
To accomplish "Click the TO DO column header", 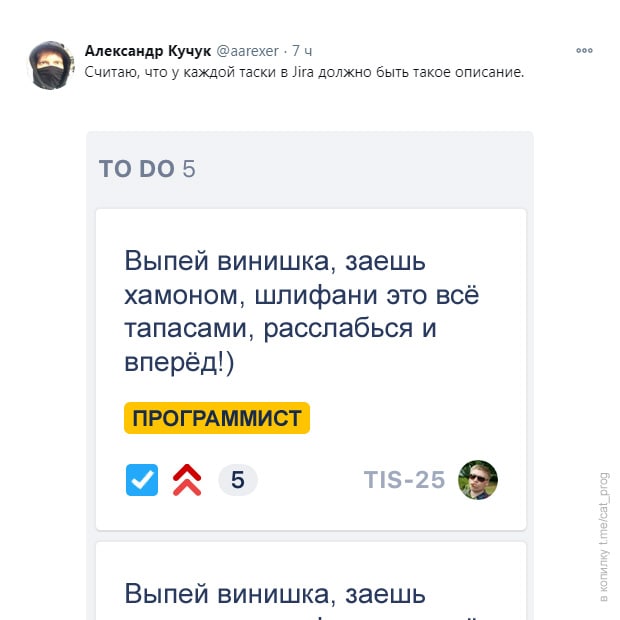I will [136, 169].
